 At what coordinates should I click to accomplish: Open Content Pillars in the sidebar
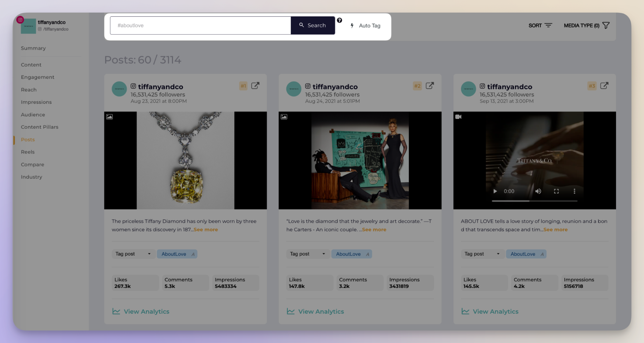click(40, 127)
